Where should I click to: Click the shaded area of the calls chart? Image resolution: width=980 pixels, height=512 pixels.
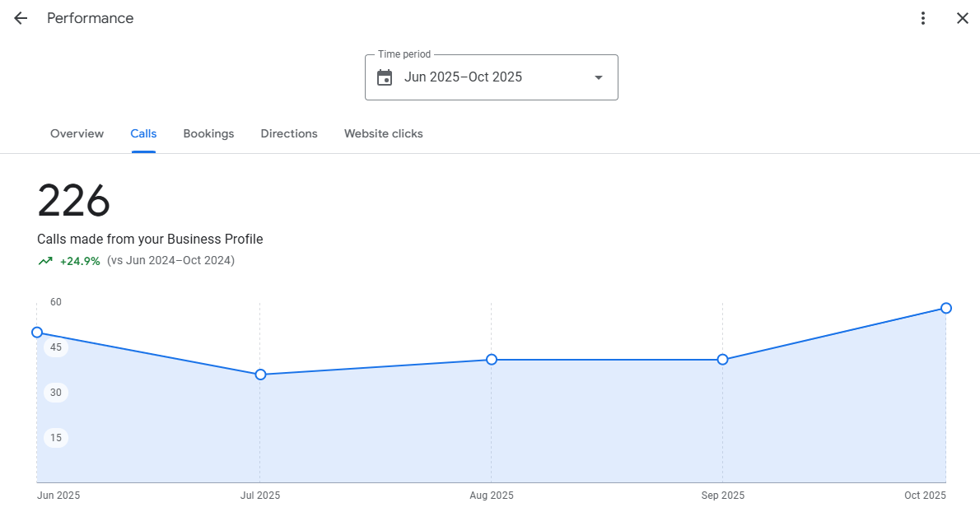494,428
